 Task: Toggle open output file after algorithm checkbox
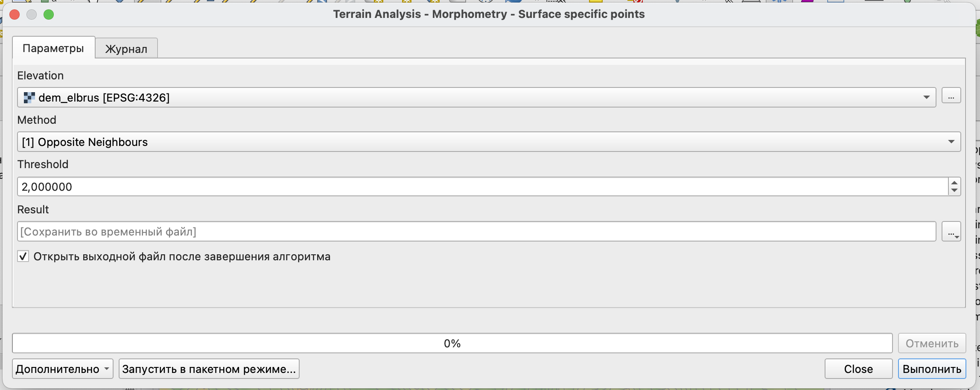tap(23, 256)
